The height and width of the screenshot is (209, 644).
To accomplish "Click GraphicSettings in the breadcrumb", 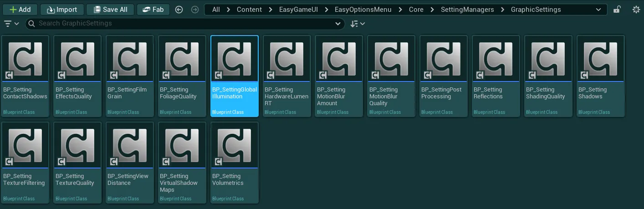I will (x=536, y=10).
